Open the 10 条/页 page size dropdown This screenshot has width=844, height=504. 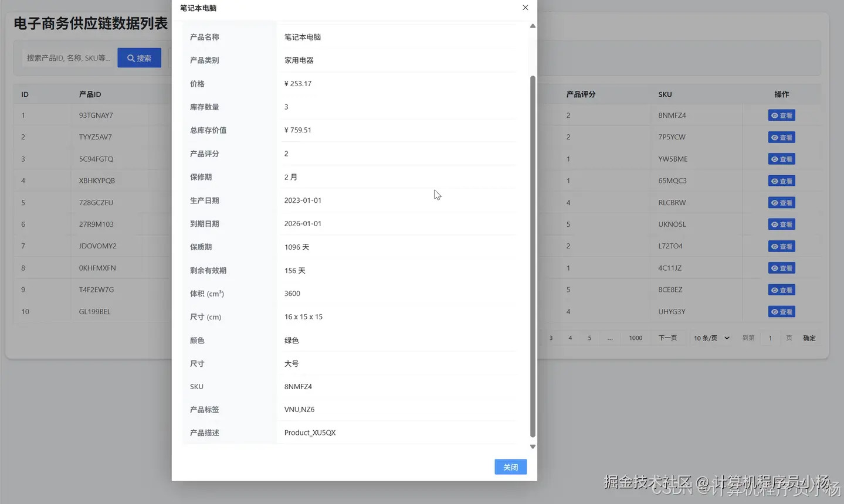[x=711, y=338]
